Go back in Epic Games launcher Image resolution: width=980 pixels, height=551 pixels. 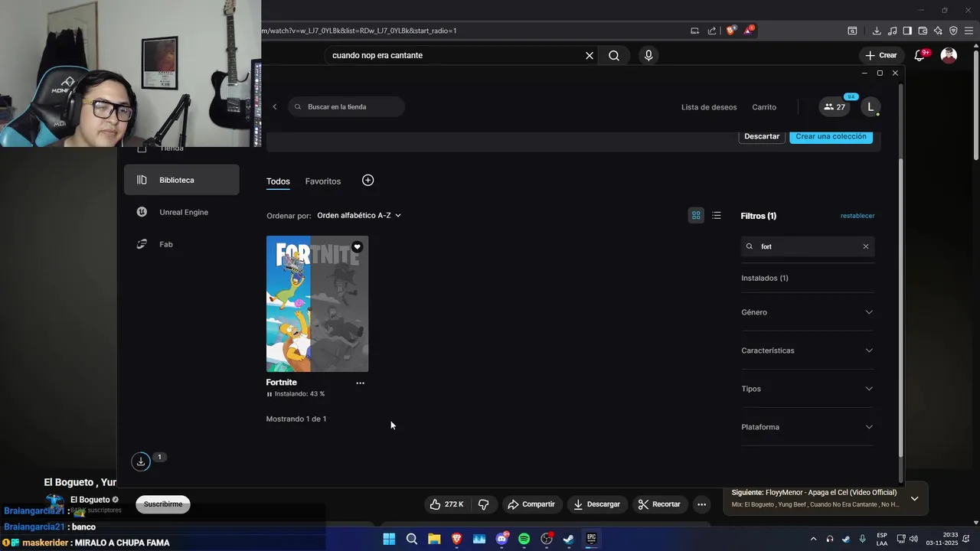(275, 106)
